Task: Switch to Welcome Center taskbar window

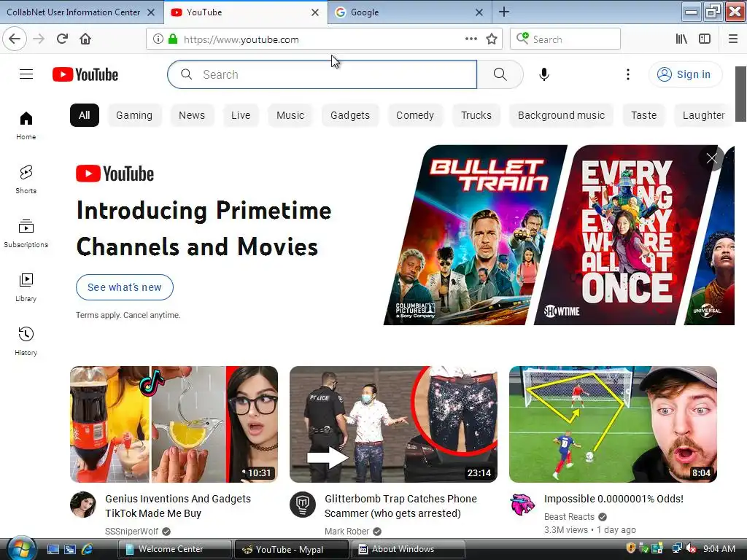Action: tap(174, 549)
